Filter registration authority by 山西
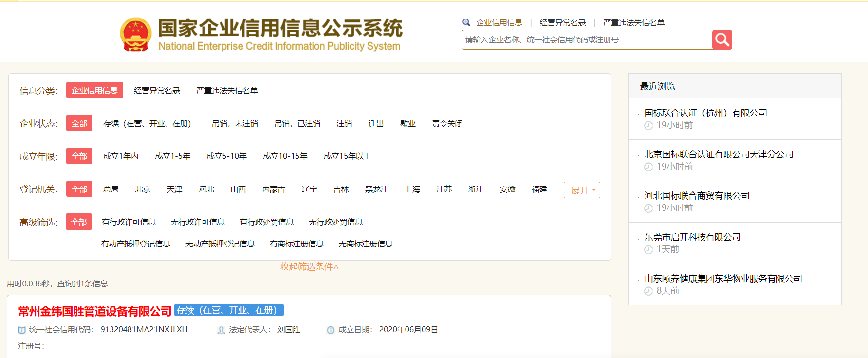Viewport: 868px width, 358px height. tap(238, 189)
